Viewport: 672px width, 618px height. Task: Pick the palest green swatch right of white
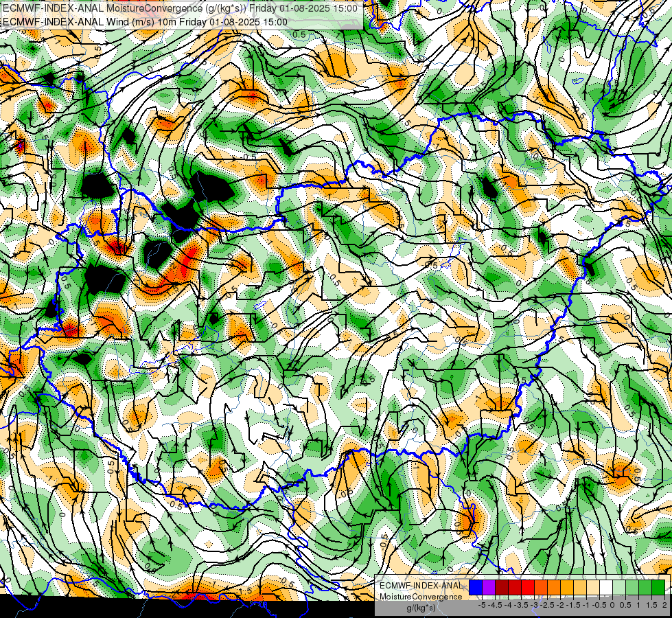pos(619,588)
